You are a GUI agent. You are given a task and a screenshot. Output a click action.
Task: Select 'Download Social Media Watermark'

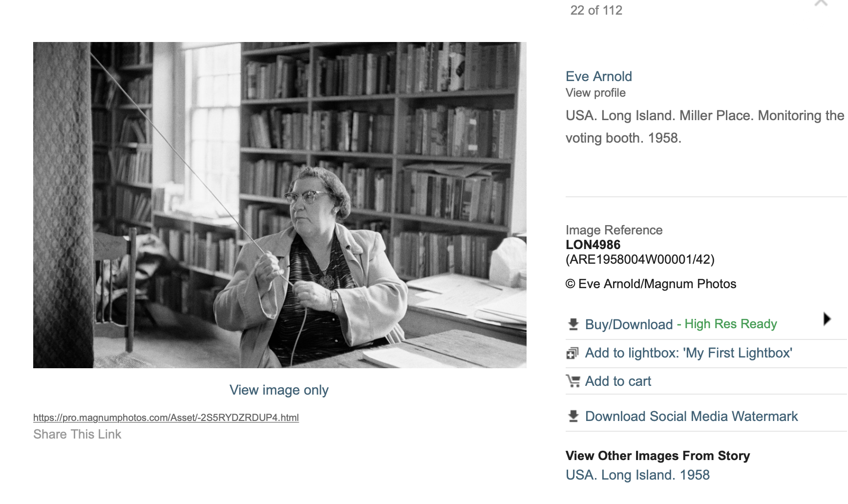point(691,417)
